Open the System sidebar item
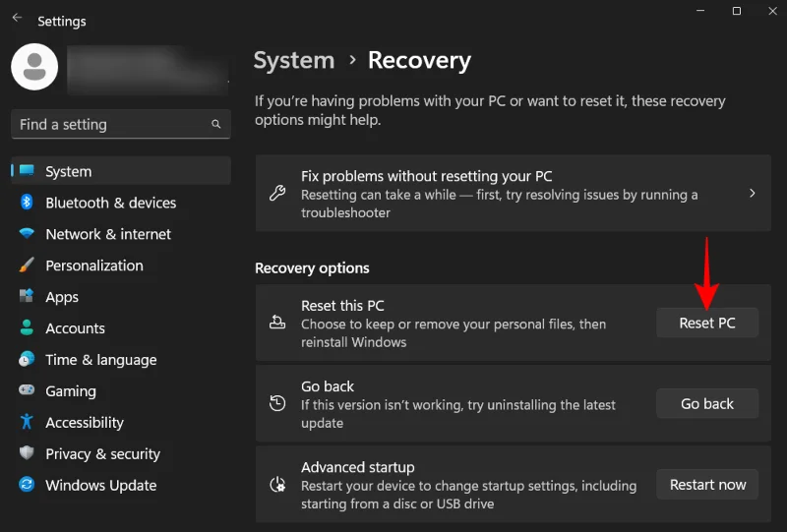Screen dimensions: 787x532 coord(121,171)
